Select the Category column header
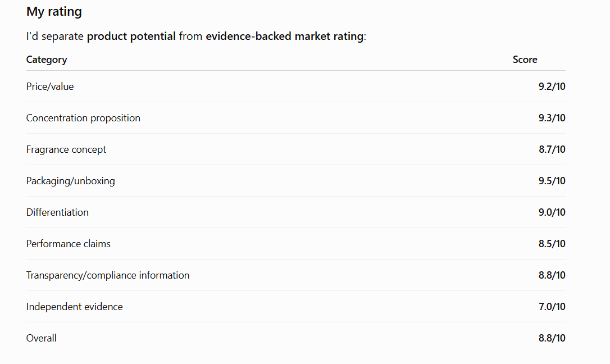This screenshot has height=364, width=610. [47, 60]
